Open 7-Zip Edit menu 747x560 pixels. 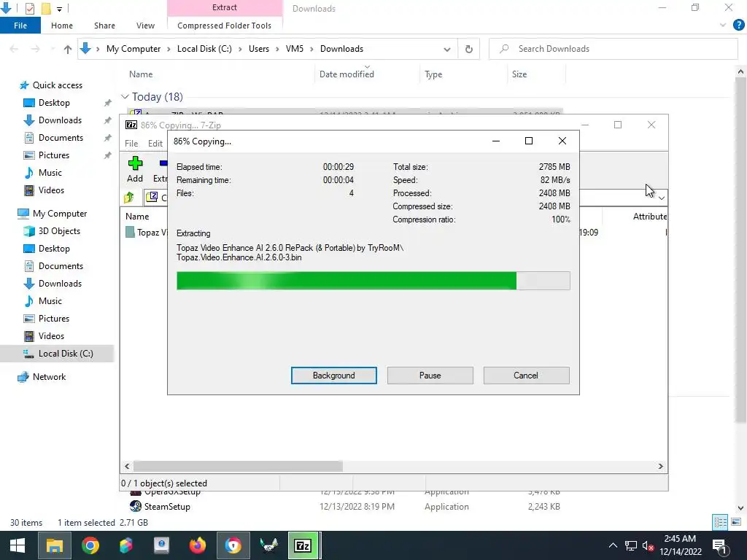click(x=155, y=144)
